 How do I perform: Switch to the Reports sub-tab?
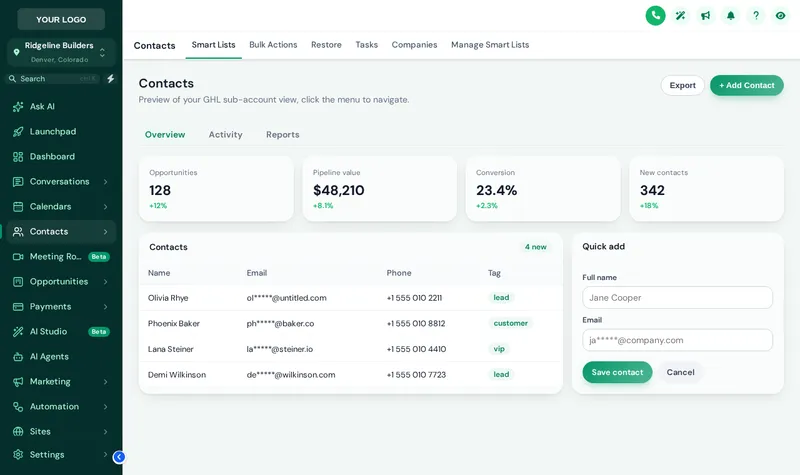283,135
